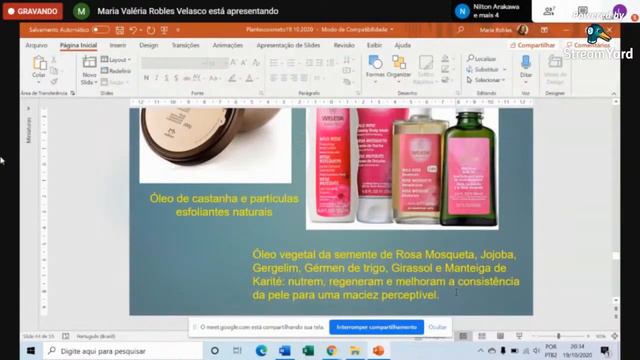The height and width of the screenshot is (360, 640).
Task: Click the search magnifier in PowerPoint title bar
Action: click(460, 30)
